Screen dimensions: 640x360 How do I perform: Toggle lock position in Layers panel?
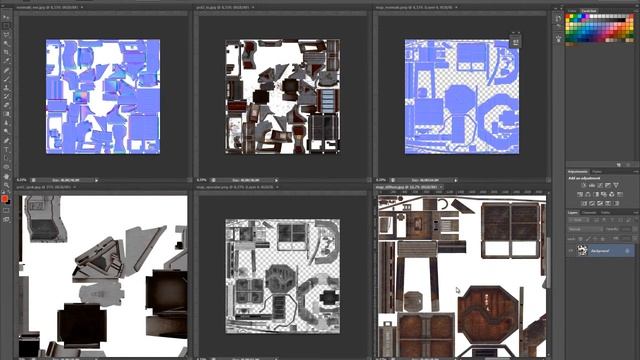[596, 239]
